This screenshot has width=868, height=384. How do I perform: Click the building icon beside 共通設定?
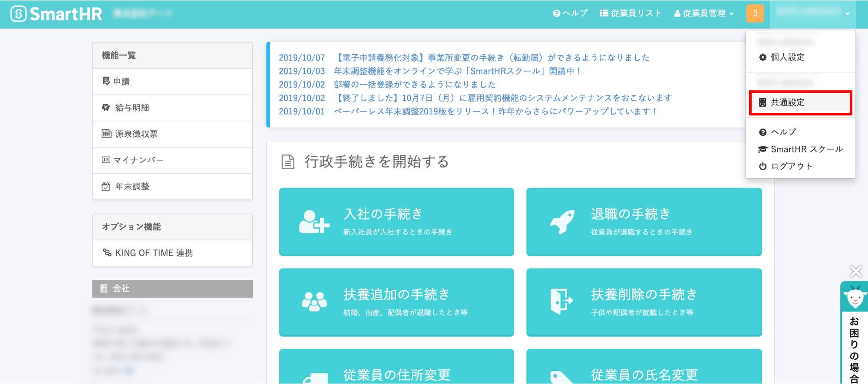762,102
